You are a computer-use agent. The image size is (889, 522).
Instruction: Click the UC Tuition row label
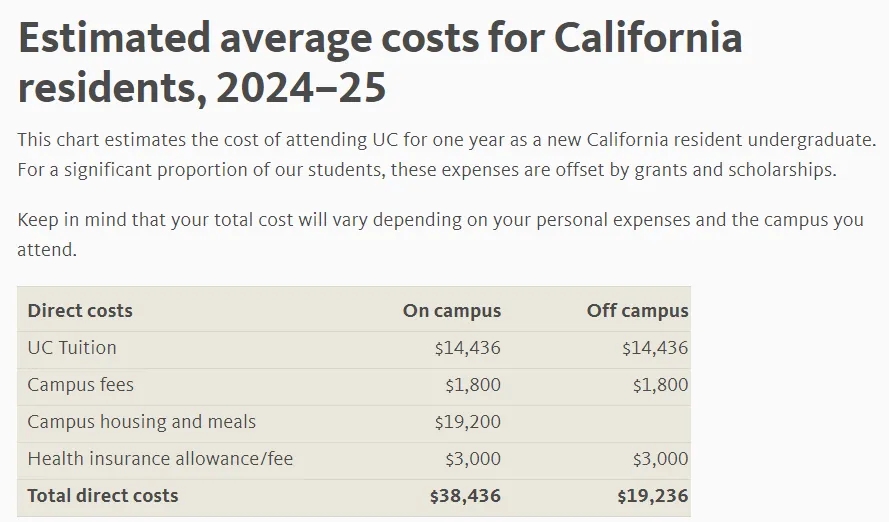pos(72,348)
